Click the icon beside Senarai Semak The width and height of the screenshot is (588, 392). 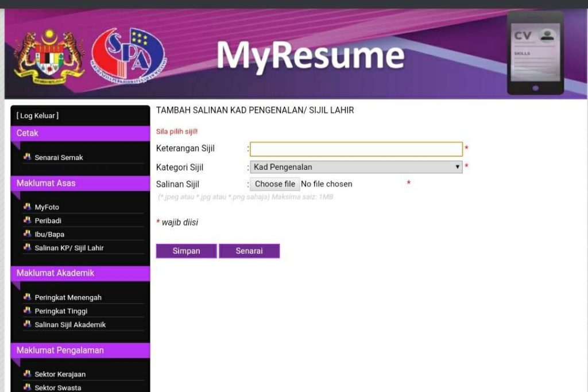coord(27,157)
